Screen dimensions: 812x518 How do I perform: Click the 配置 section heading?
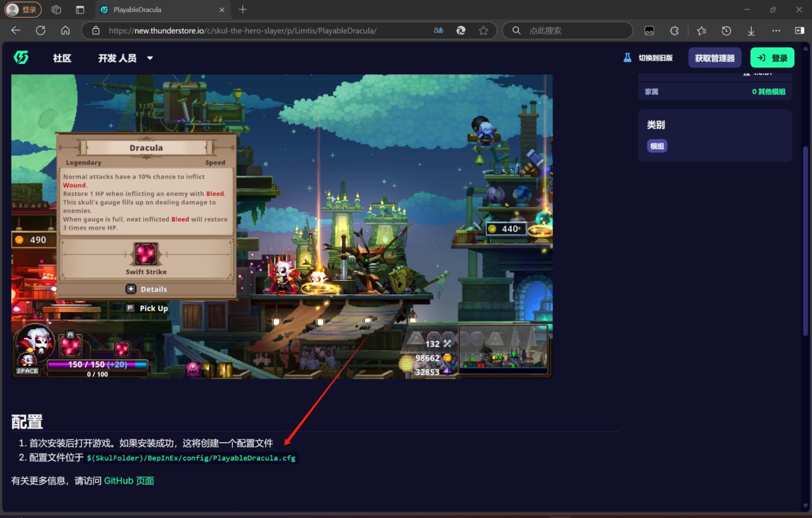(x=27, y=422)
